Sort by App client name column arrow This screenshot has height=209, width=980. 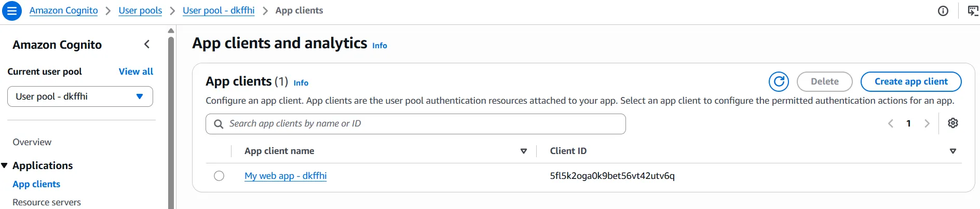point(524,151)
